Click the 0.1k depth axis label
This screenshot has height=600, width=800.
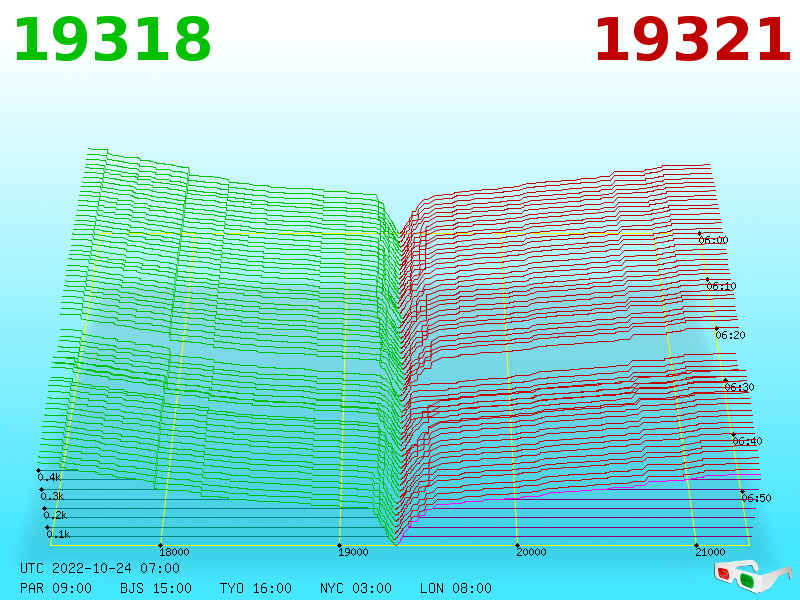coord(58,534)
